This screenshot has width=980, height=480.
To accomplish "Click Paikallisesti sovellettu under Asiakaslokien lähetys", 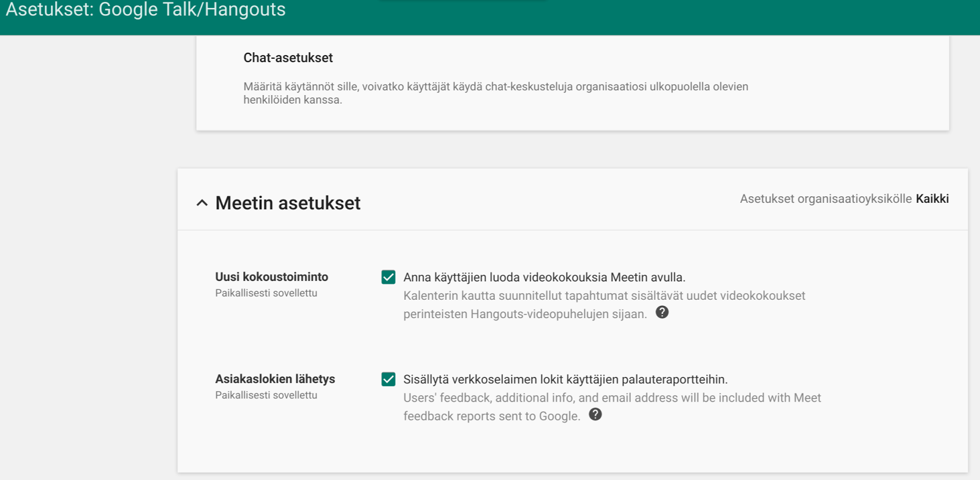I will (266, 395).
